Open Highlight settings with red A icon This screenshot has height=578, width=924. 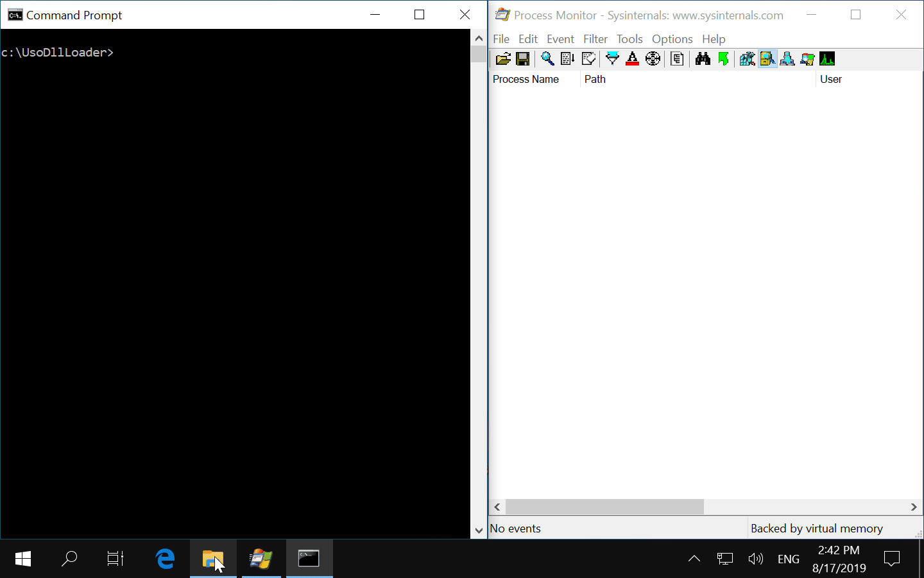pyautogui.click(x=633, y=59)
